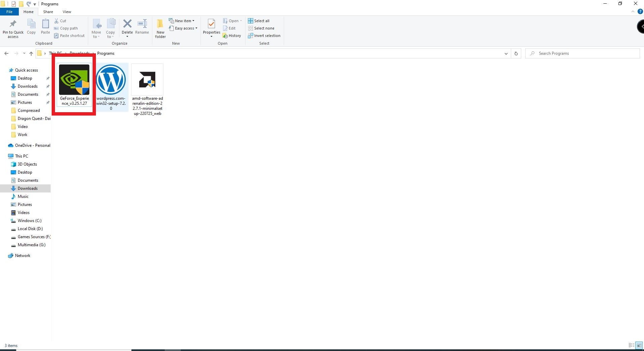Open the Compressed folder in sidebar

pos(29,111)
